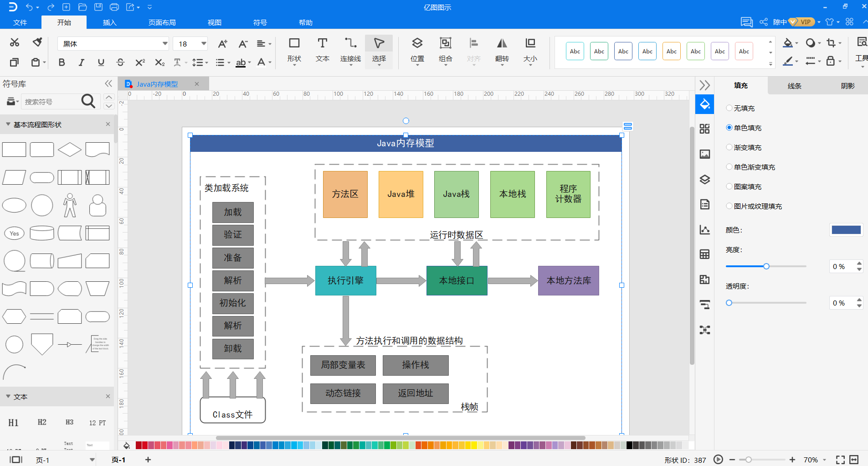Expand the 连接线 connector dropdown

[350, 65]
